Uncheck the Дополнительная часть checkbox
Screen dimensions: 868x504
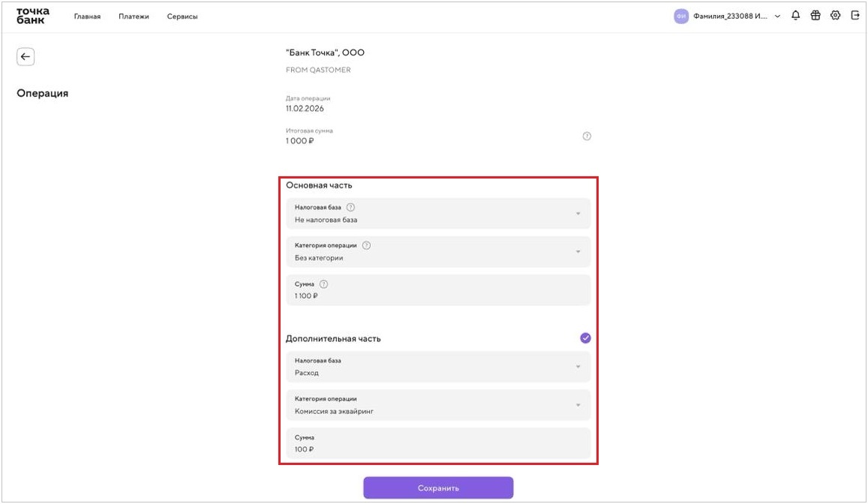(585, 338)
